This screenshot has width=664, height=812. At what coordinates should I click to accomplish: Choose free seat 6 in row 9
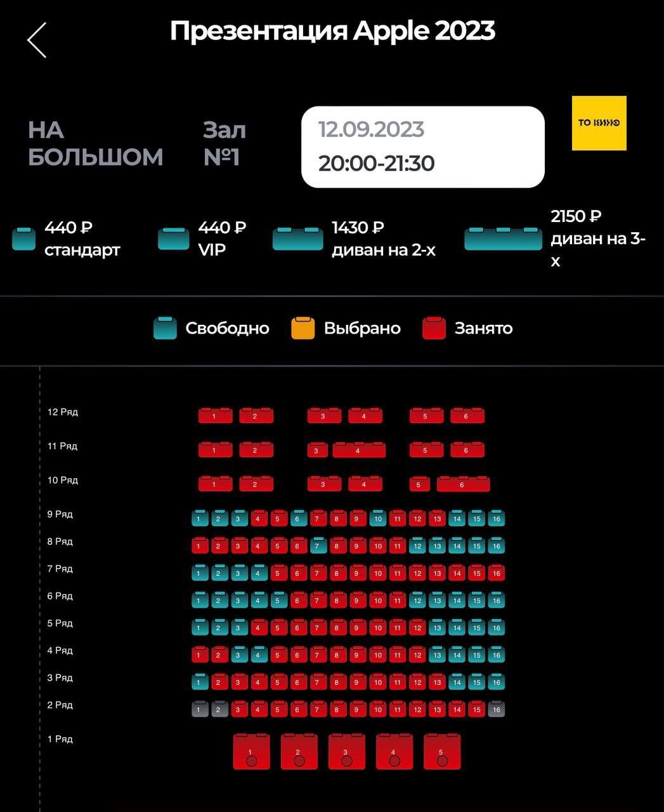(x=298, y=519)
